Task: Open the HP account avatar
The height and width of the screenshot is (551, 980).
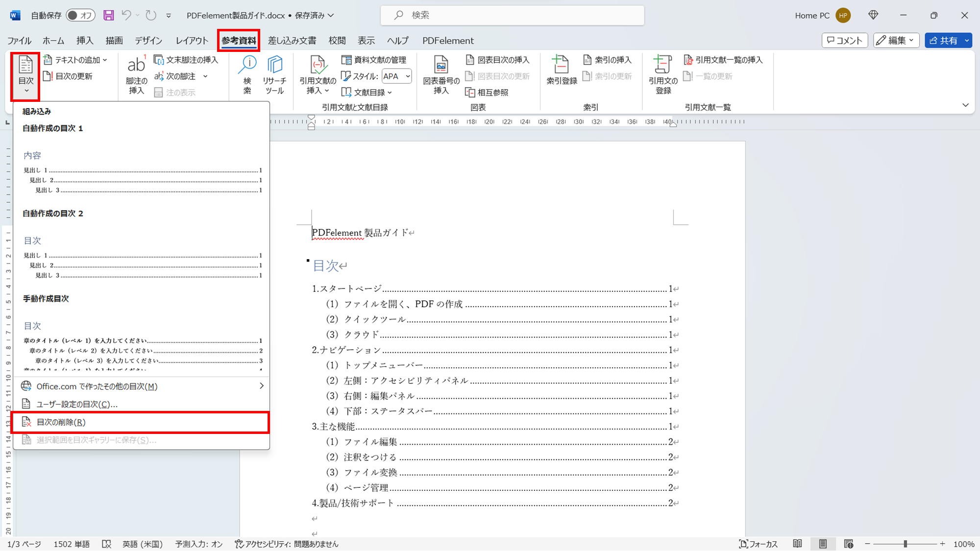Action: 843,15
